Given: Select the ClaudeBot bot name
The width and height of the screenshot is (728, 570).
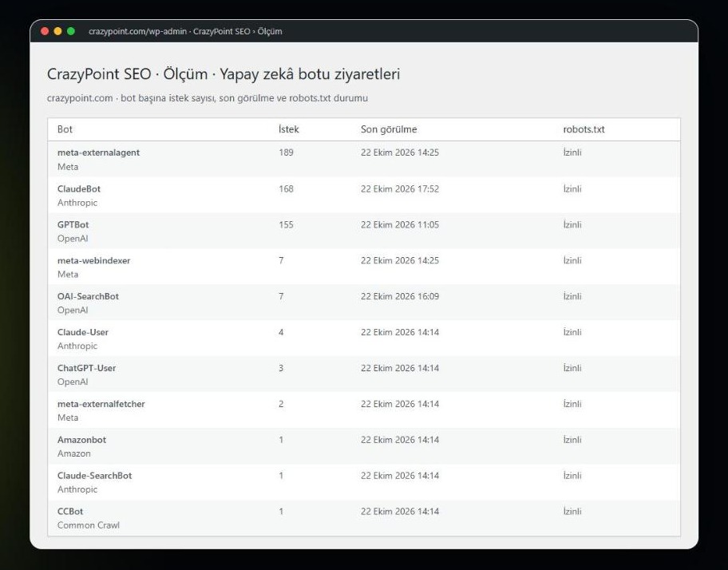Looking at the screenshot, I should click(x=79, y=188).
